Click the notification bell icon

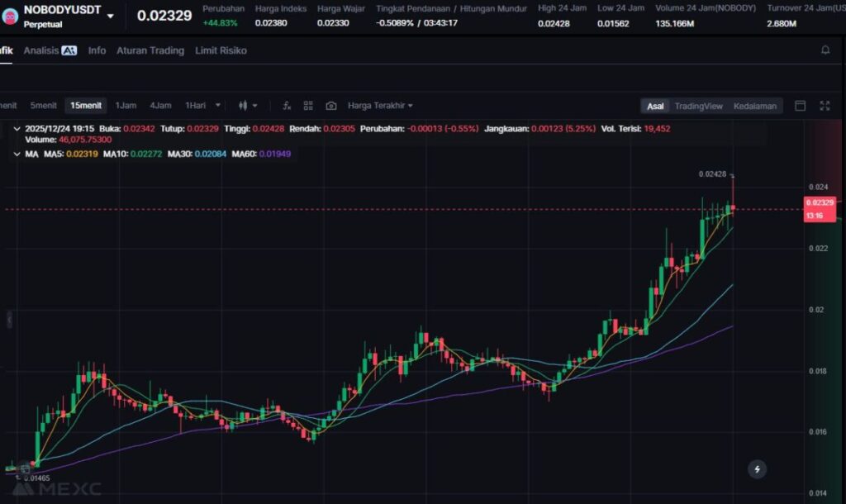pos(825,50)
